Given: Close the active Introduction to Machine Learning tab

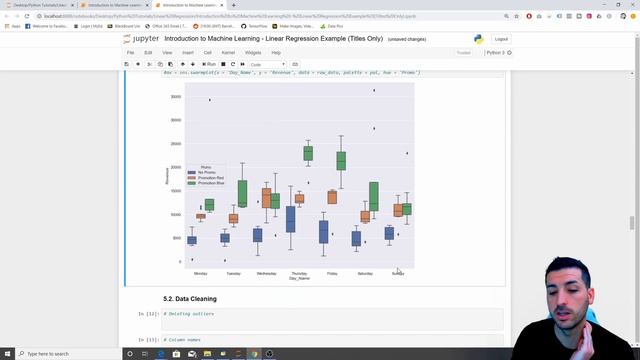Looking at the screenshot, I should click(x=222, y=5).
